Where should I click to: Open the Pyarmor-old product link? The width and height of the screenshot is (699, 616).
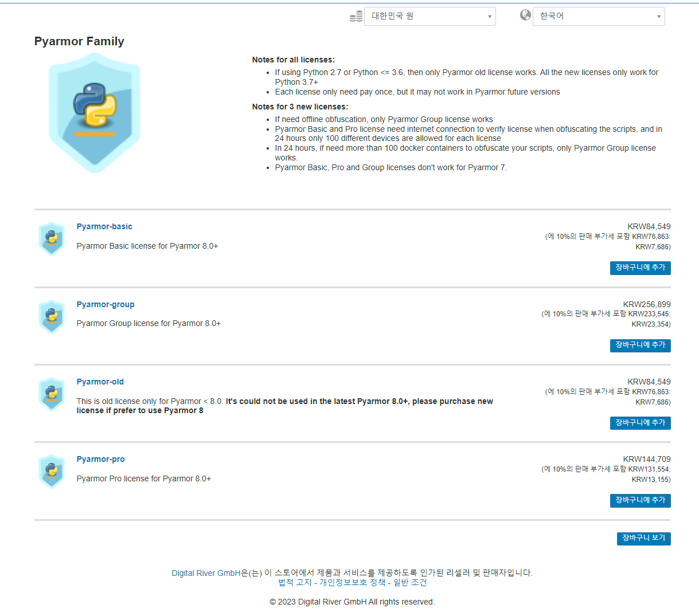click(100, 382)
